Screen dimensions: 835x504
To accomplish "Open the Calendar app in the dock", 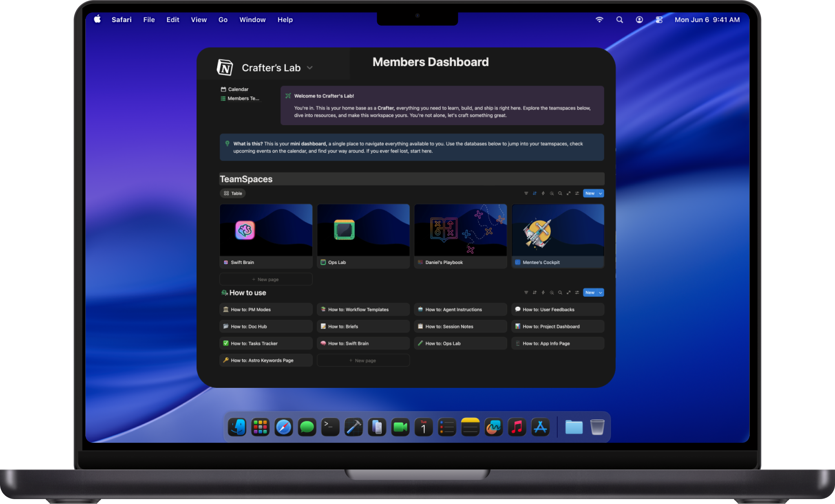I will (x=424, y=427).
